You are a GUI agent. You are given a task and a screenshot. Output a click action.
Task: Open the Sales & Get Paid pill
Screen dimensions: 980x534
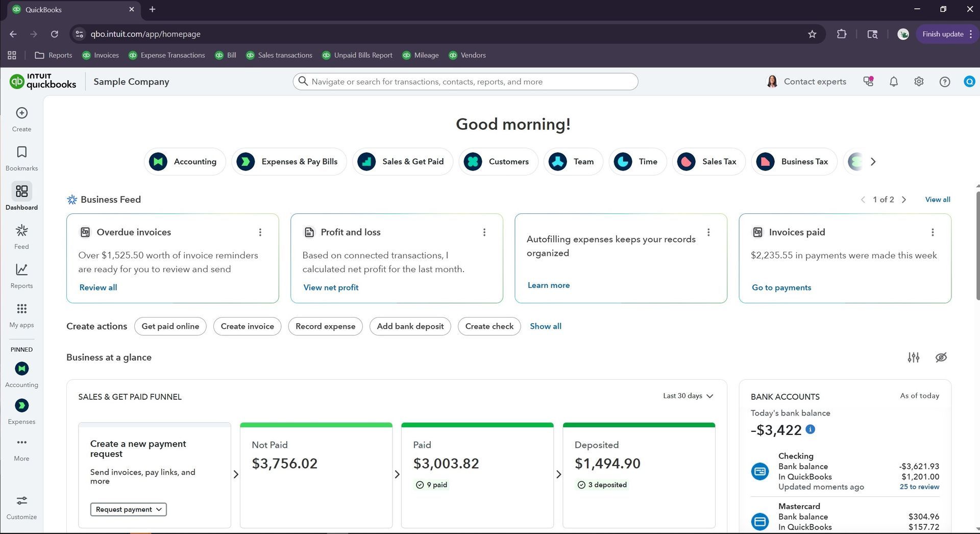coord(403,162)
